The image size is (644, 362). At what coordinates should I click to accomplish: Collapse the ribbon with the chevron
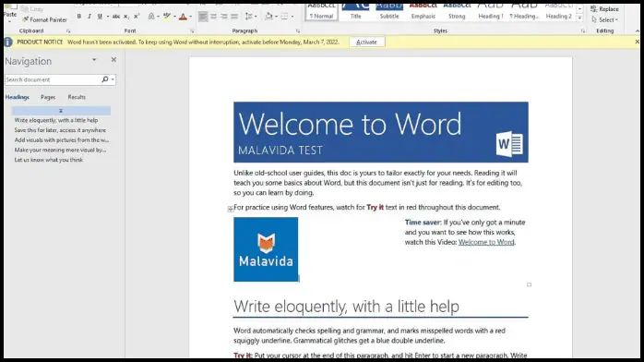pos(637,31)
